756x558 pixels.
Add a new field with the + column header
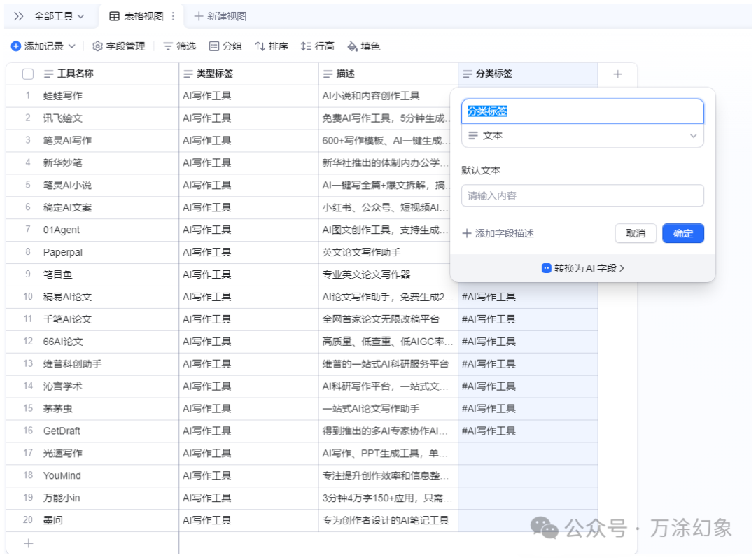pyautogui.click(x=617, y=74)
